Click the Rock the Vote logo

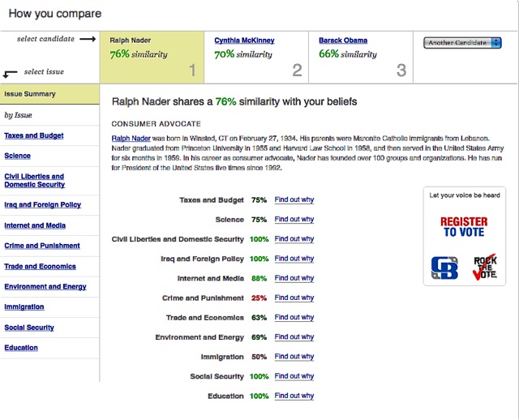(485, 267)
